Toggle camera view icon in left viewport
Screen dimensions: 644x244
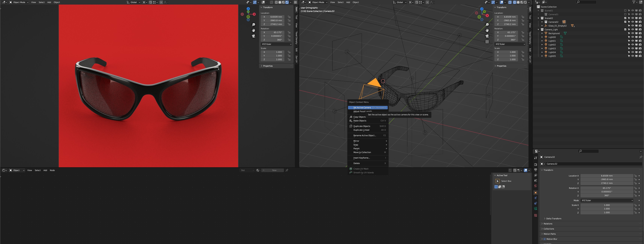253,36
